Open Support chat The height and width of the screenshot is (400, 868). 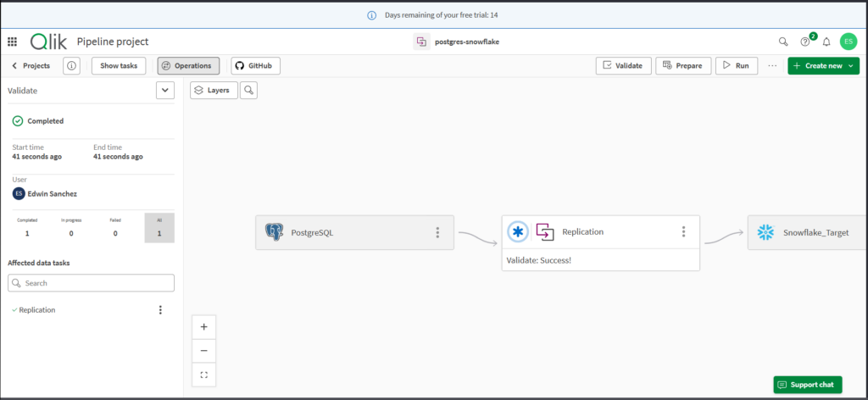[808, 385]
